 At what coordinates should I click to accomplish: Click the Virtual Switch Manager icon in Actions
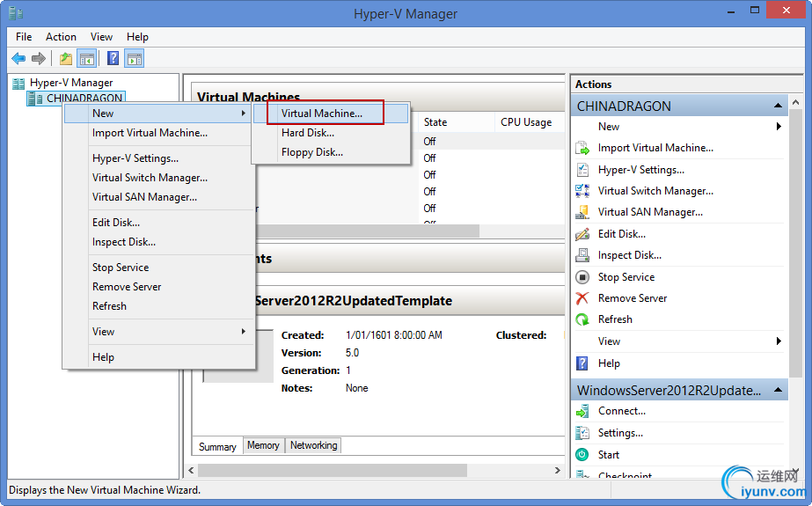(582, 191)
